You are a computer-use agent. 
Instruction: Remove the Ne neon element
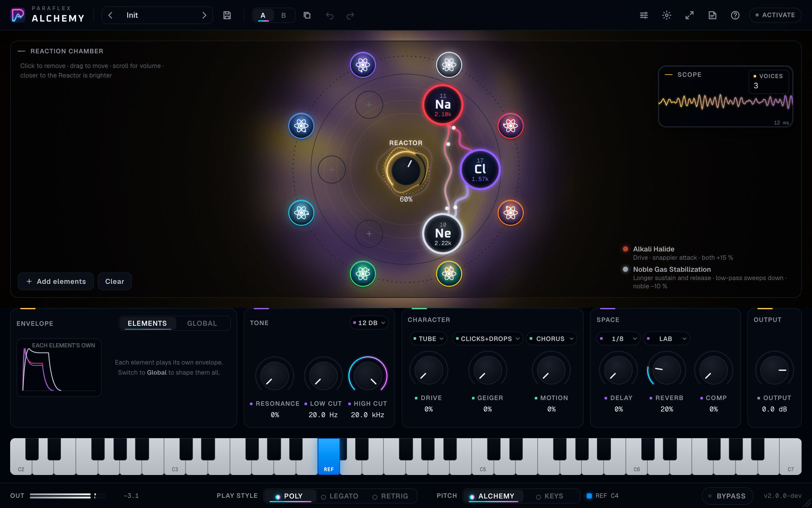(443, 233)
